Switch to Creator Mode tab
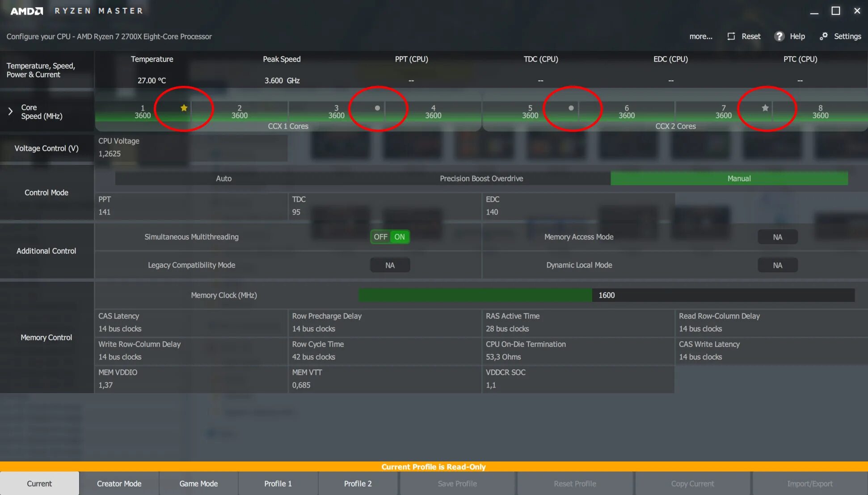The width and height of the screenshot is (868, 495). coord(119,483)
